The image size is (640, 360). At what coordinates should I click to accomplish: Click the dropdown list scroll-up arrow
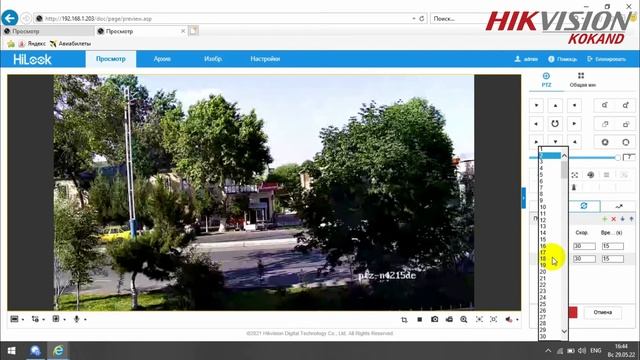564,156
